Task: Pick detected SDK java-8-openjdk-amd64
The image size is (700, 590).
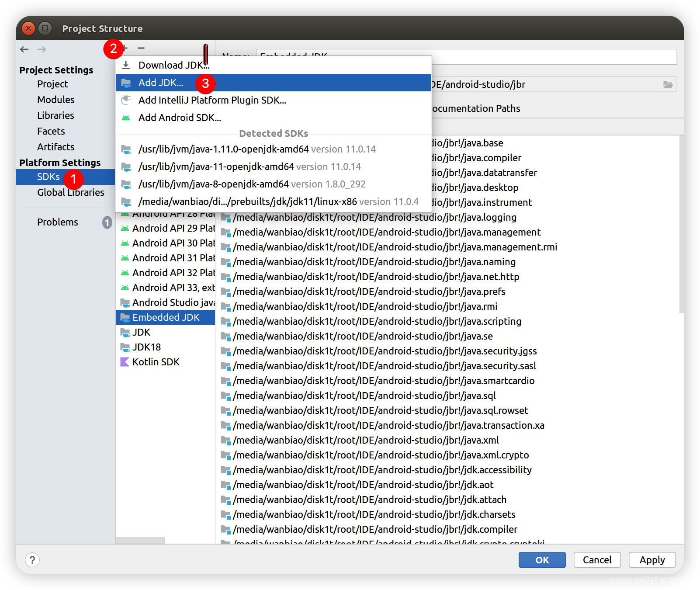Action: 274,184
